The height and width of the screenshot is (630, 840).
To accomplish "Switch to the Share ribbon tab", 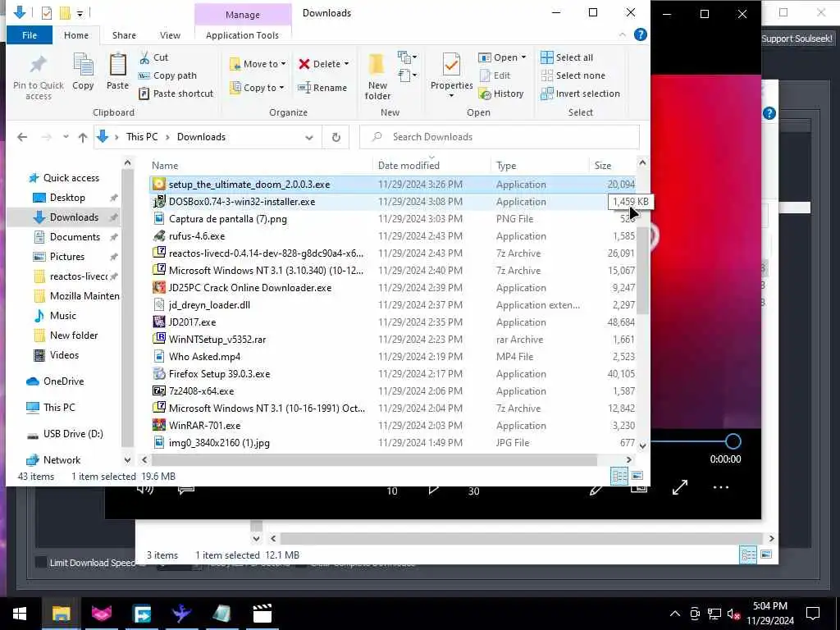I will [x=124, y=35].
